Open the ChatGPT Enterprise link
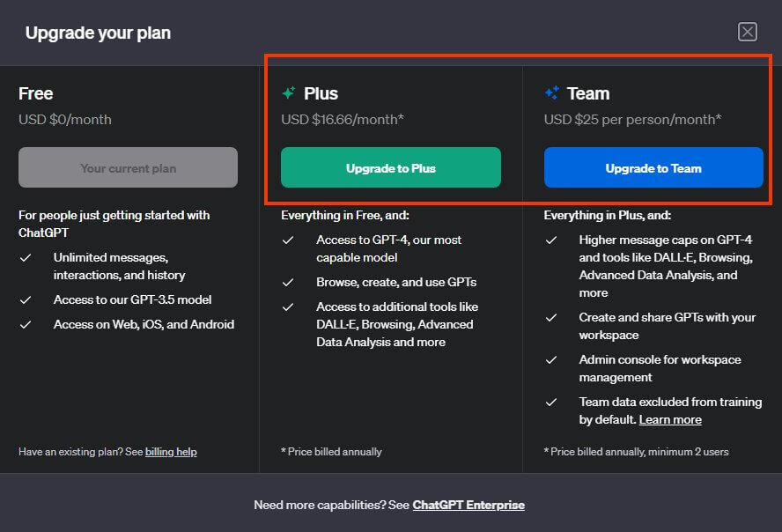Image resolution: width=782 pixels, height=532 pixels. 468,505
